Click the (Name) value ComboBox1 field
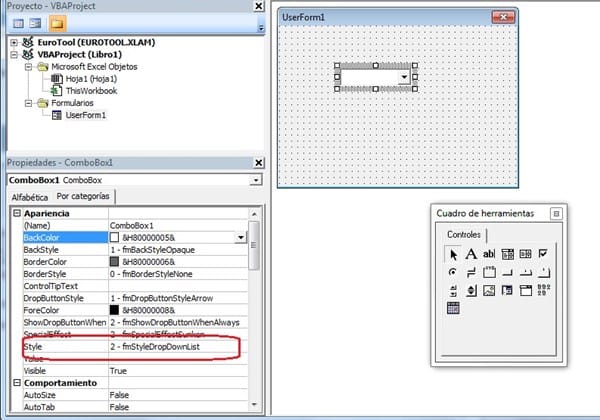Screen dimensions: 600x420 (178, 226)
